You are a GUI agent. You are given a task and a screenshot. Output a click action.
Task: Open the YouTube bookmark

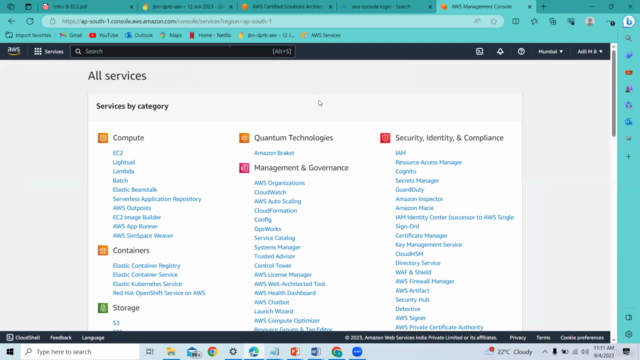tap(104, 35)
